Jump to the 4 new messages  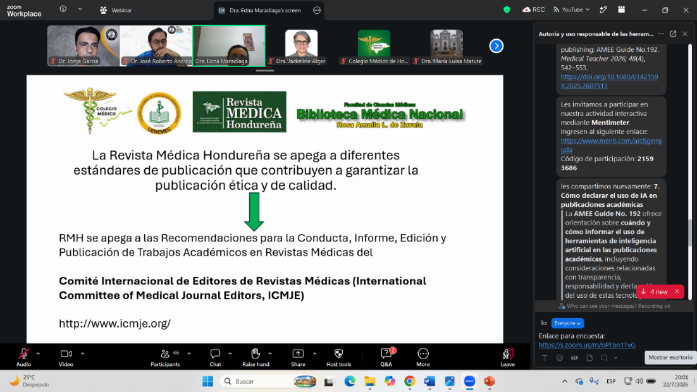pyautogui.click(x=655, y=292)
